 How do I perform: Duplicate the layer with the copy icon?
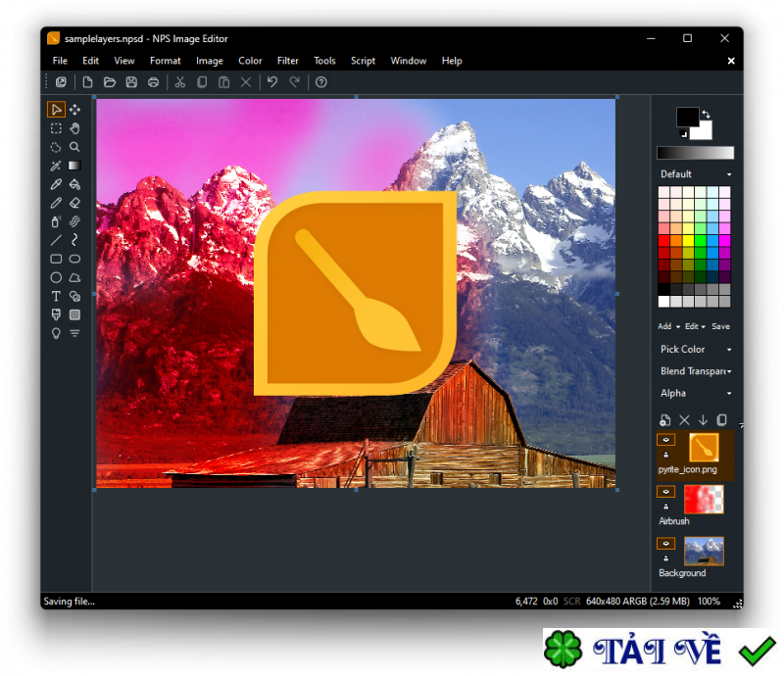[722, 420]
